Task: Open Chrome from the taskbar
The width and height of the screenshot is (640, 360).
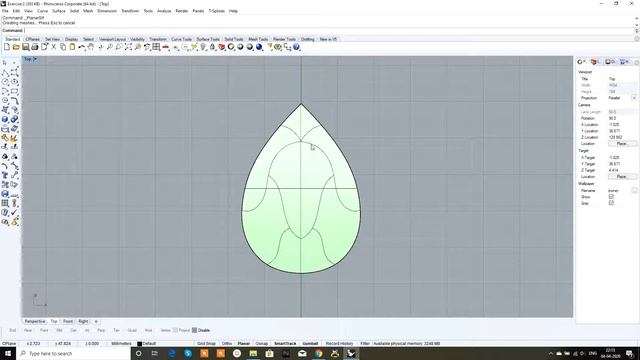Action: pyautogui.click(x=318, y=353)
